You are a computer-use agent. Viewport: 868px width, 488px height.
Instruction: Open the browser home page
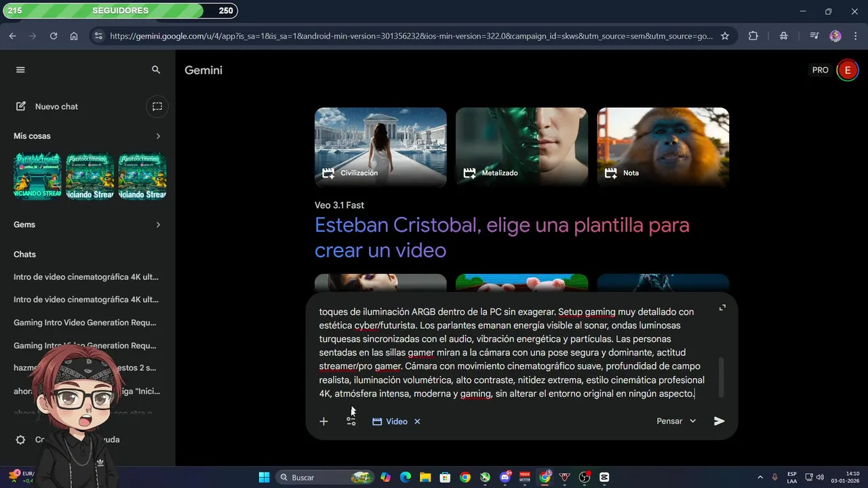74,36
